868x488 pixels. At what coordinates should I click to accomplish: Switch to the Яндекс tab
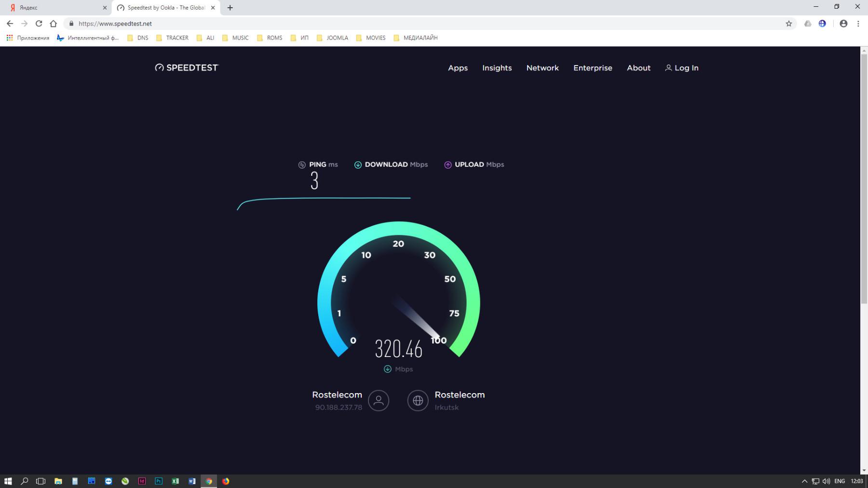pos(55,8)
